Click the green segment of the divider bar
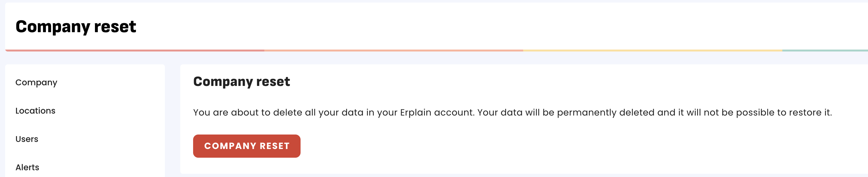This screenshot has height=177, width=868. click(825, 51)
